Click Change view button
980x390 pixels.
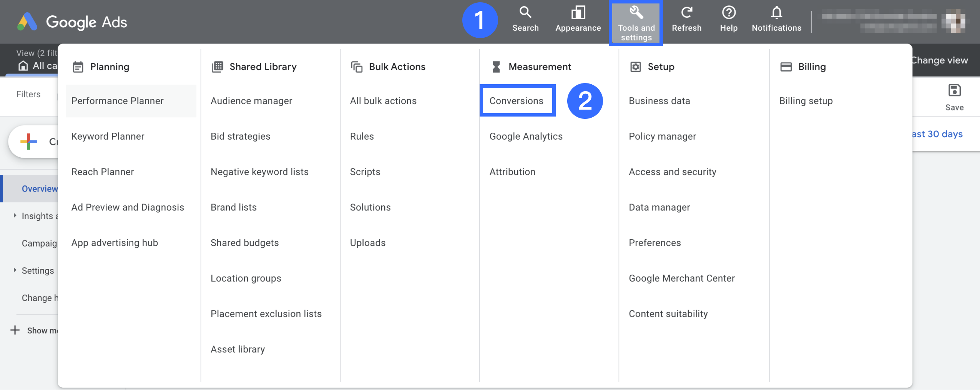point(940,60)
